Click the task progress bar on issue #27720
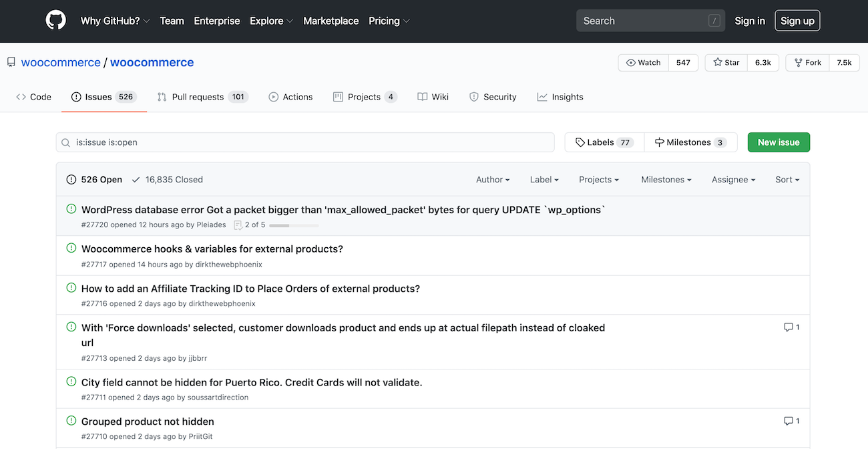Image resolution: width=868 pixels, height=449 pixels. pos(294,225)
